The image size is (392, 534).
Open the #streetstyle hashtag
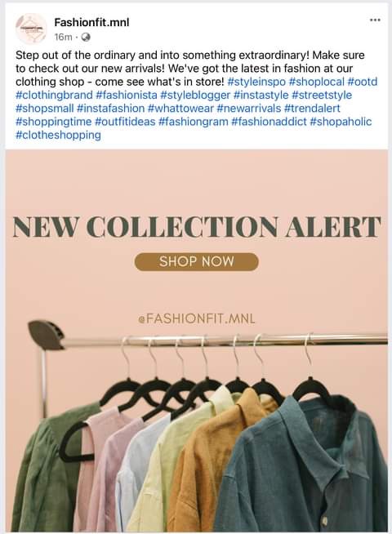coord(322,95)
